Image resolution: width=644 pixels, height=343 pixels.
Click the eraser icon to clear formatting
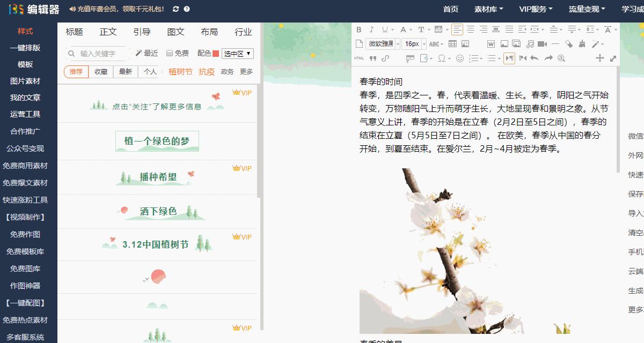click(x=569, y=44)
